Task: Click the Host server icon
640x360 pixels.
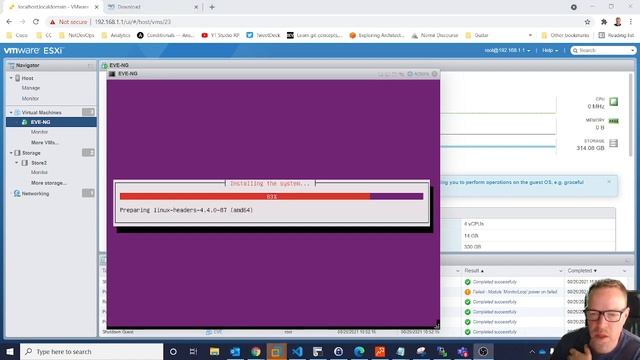Action: click(18, 78)
